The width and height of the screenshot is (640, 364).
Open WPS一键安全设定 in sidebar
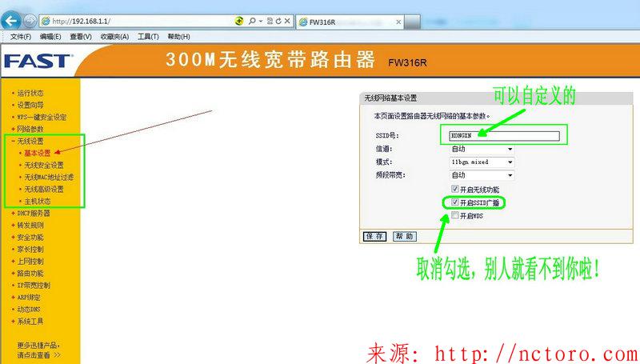42,117
